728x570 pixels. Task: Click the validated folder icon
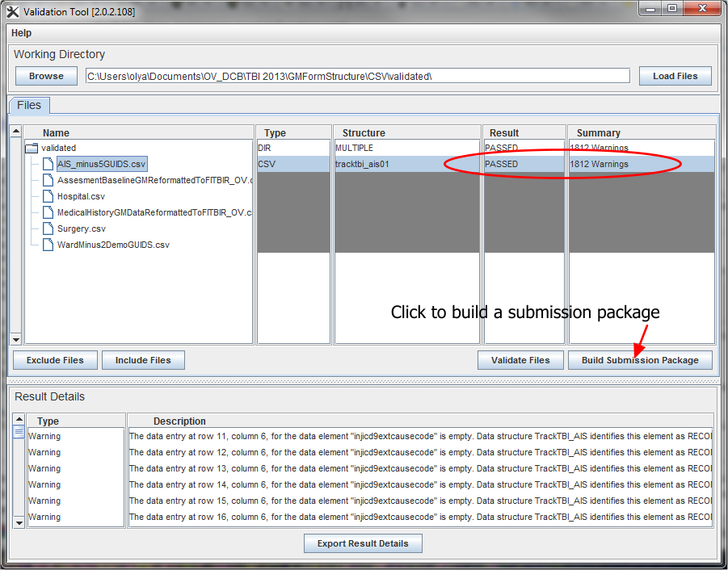(32, 149)
